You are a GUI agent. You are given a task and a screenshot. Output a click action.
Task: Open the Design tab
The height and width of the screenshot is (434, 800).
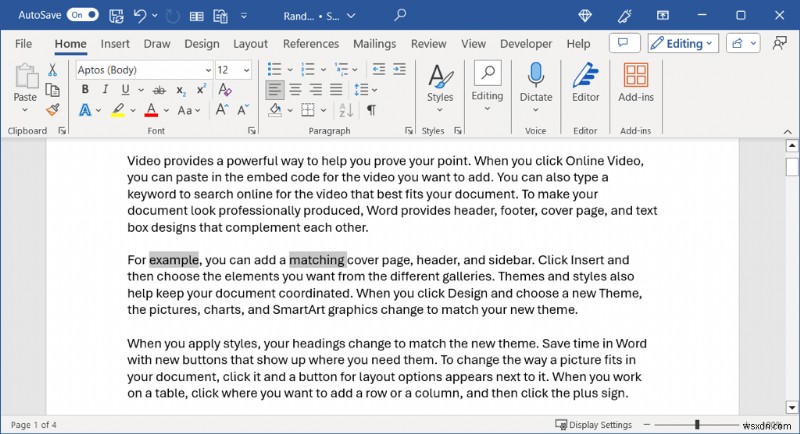pos(202,44)
